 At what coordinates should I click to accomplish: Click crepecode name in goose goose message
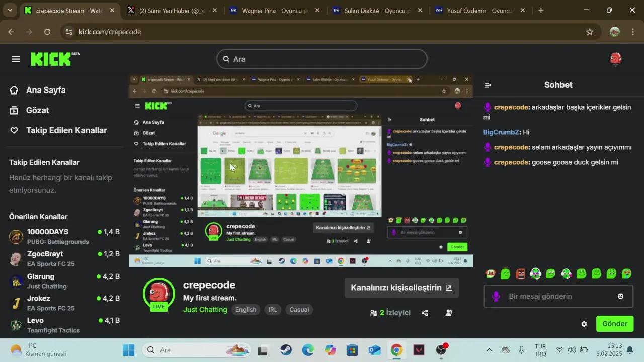[511, 162]
